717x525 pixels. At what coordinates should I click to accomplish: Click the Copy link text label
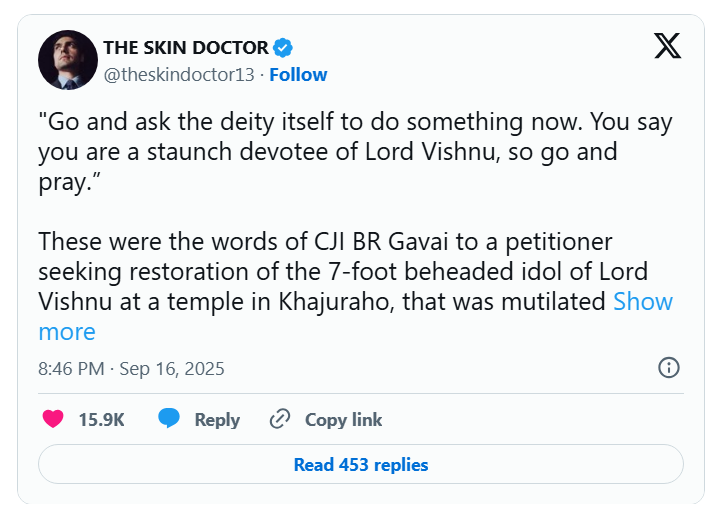click(343, 420)
